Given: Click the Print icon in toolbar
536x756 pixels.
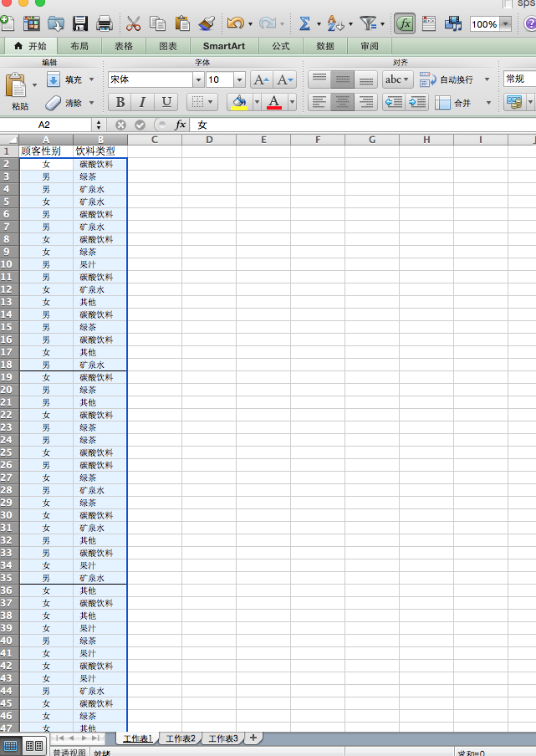Looking at the screenshot, I should click(x=105, y=23).
